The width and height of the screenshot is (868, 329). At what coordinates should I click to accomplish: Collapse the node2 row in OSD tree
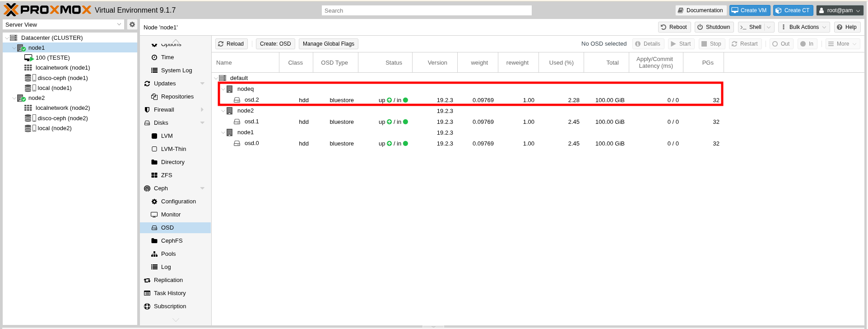click(x=223, y=111)
